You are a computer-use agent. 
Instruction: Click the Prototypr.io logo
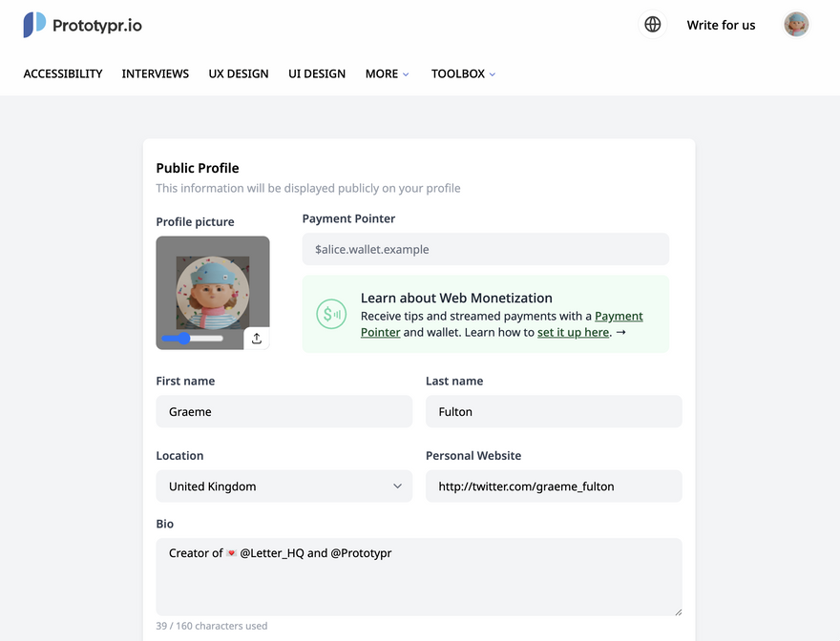click(82, 25)
